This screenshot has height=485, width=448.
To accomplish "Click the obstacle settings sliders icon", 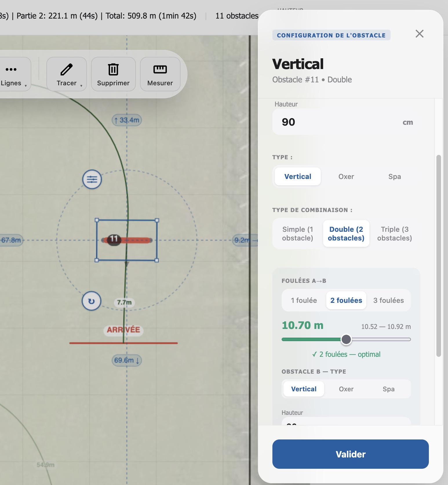I will tap(92, 179).
